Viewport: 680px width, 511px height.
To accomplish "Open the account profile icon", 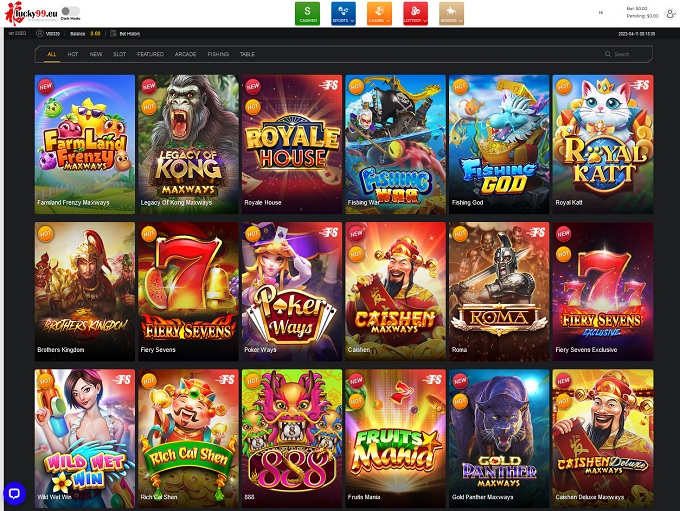I will click(x=670, y=13).
